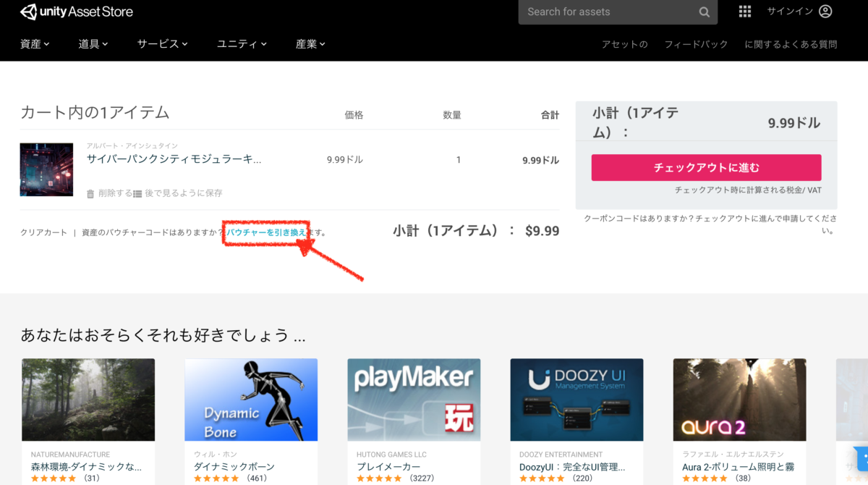Image resolution: width=868 pixels, height=485 pixels.
Task: Expand the 道具 menu
Action: coord(93,44)
